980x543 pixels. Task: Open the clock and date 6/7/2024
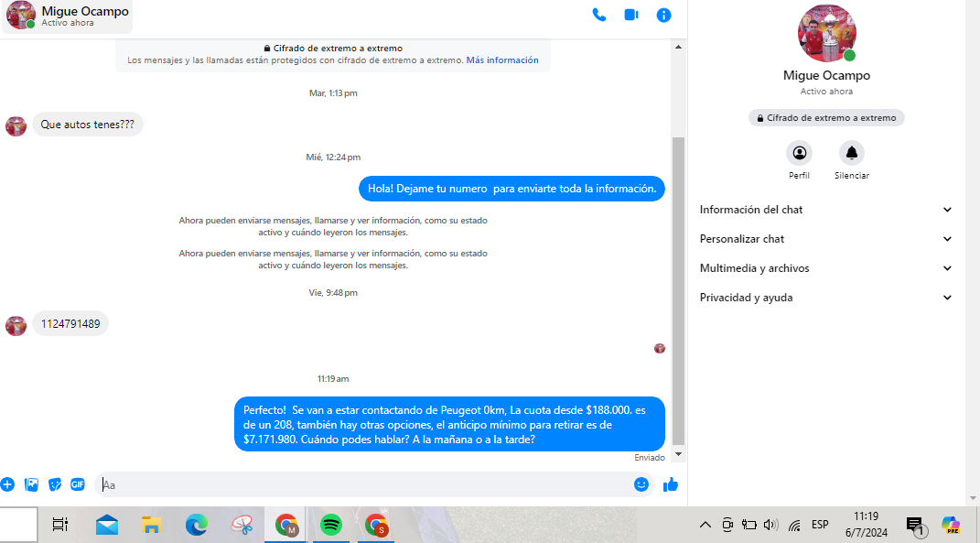click(x=867, y=525)
